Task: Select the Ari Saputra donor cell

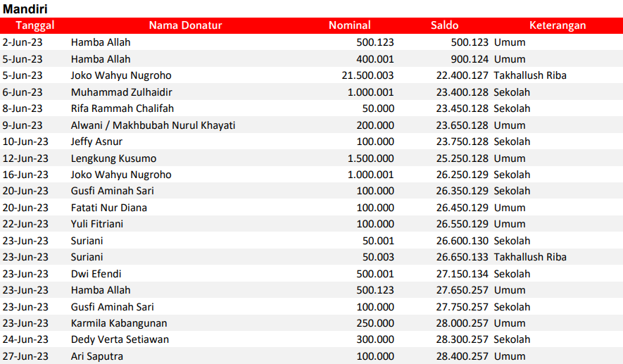Action: point(96,356)
